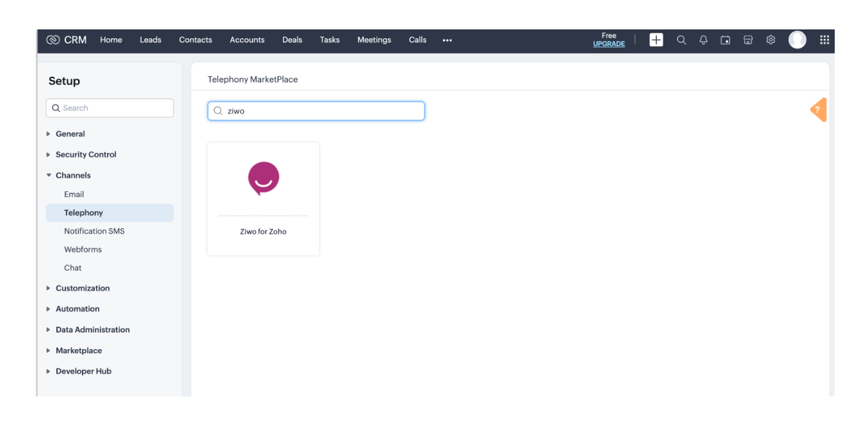Click the Free plan label
The width and height of the screenshot is (868, 431).
click(609, 36)
